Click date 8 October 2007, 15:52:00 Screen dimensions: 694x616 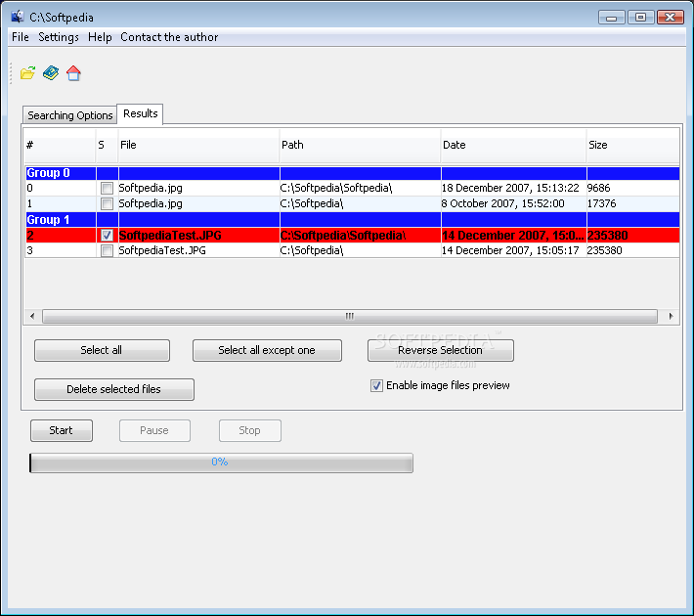[x=502, y=203]
